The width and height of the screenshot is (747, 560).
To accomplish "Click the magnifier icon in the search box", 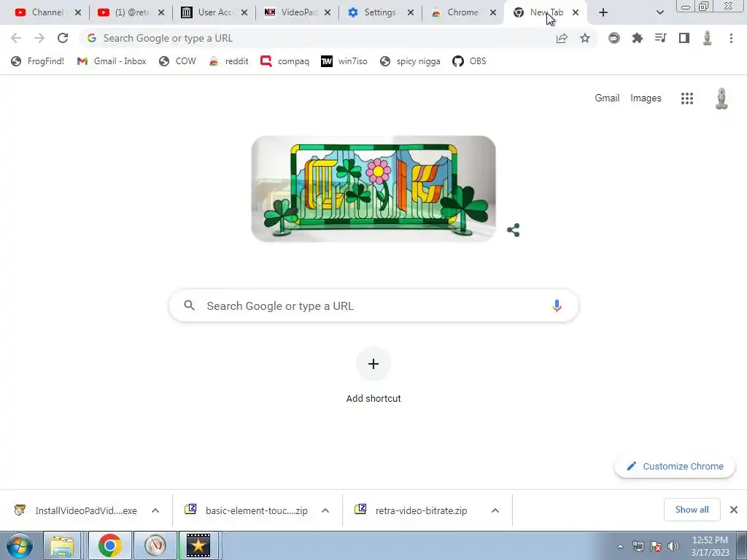I will (189, 306).
